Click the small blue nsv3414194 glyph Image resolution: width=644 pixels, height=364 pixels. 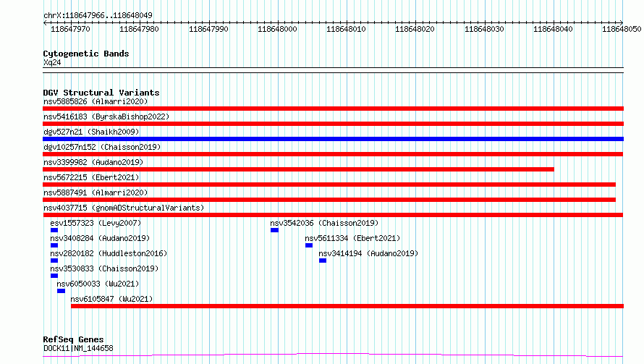pos(323,261)
